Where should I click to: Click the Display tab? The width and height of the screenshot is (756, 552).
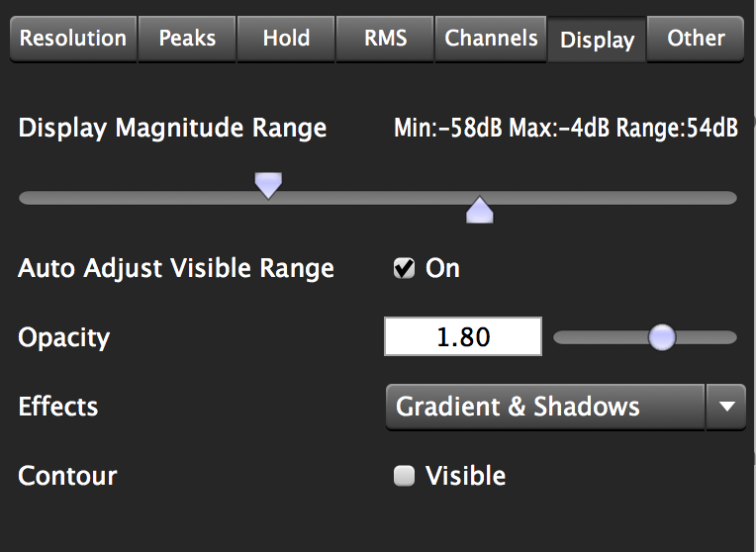tap(597, 40)
